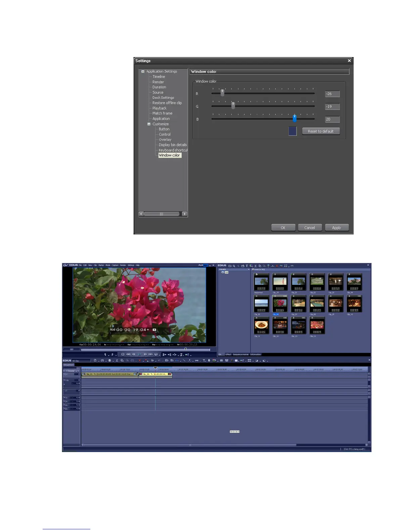The height and width of the screenshot is (532, 411).
Task: Click New Sequence icon on timeline toolbar
Action: pos(95,360)
